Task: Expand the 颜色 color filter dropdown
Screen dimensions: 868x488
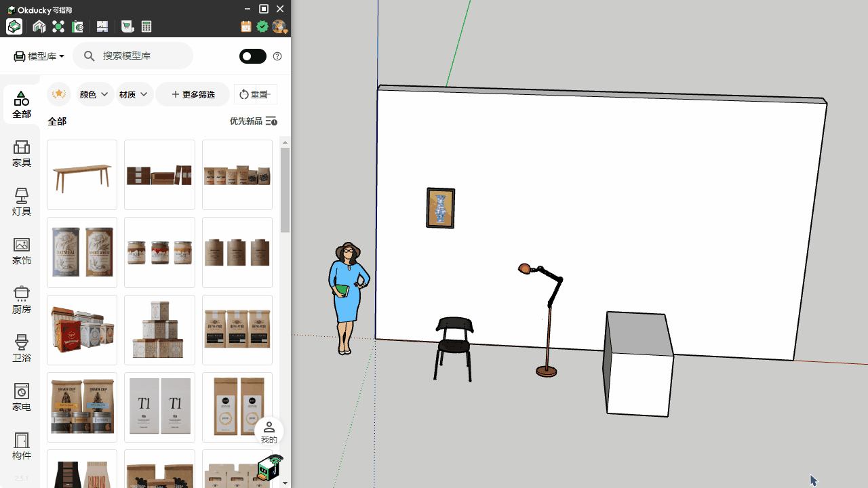Action: coord(94,94)
